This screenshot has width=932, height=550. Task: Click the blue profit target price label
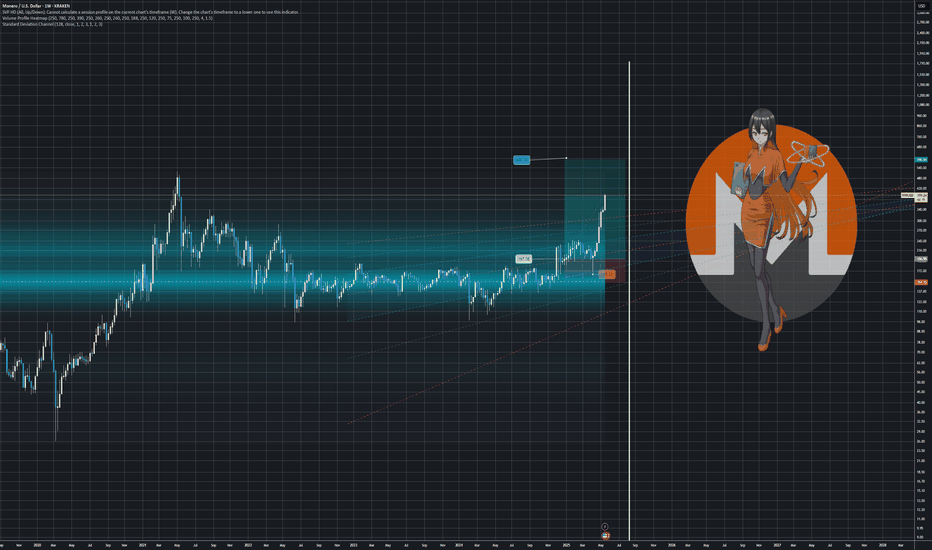[x=521, y=160]
